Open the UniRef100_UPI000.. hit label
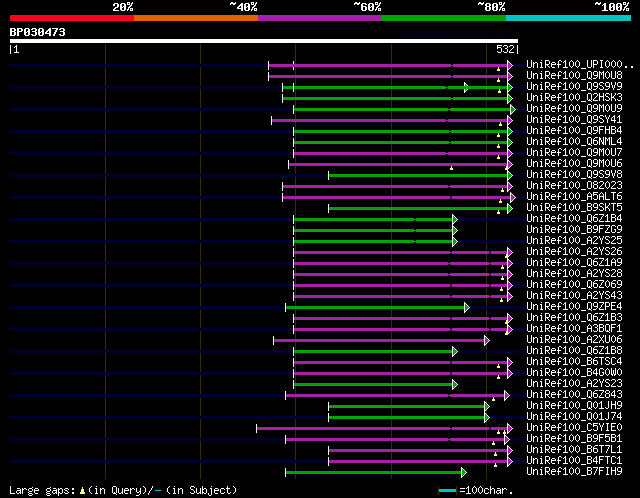 pos(580,64)
